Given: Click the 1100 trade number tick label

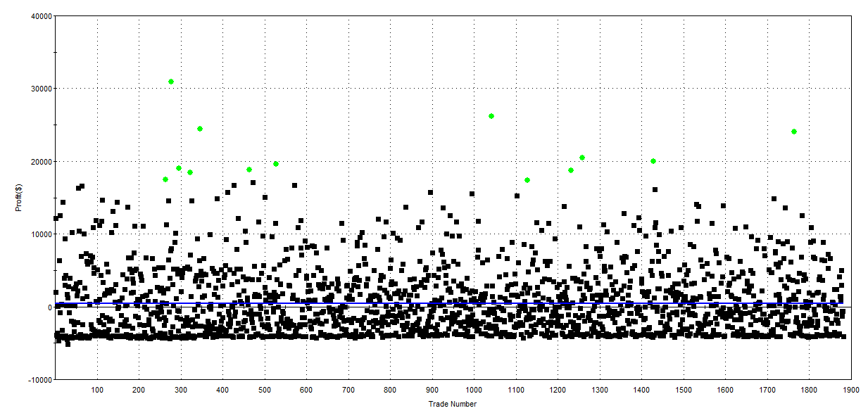Looking at the screenshot, I should coord(516,388).
